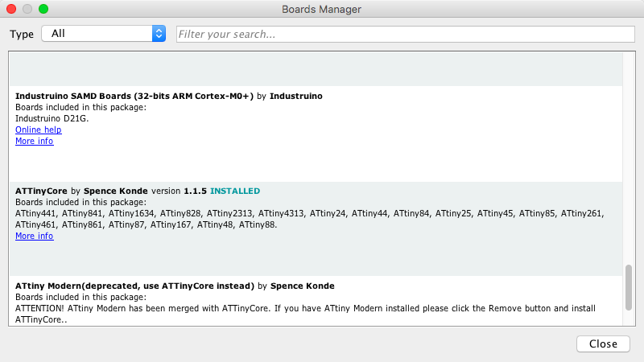The height and width of the screenshot is (362, 644).
Task: Maximize window using the green button
Action: [43, 9]
